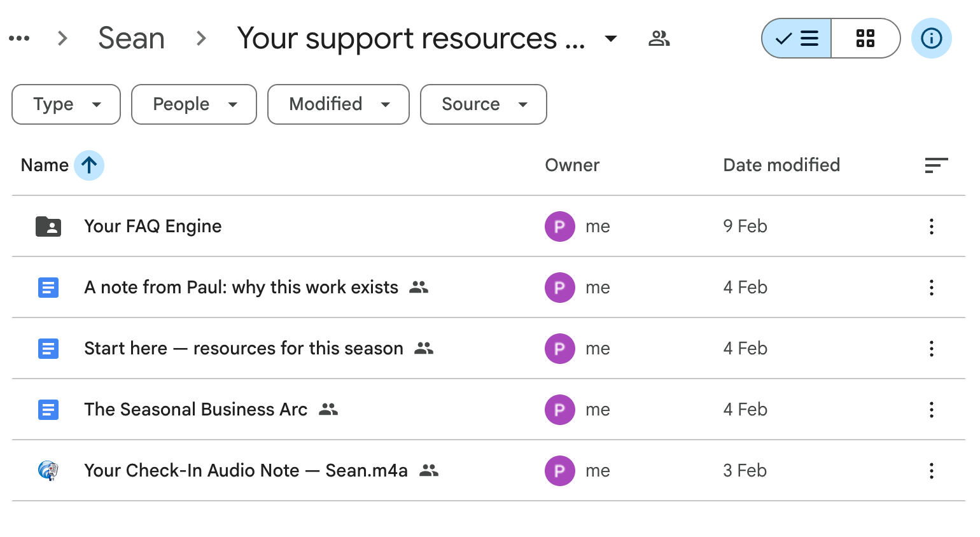Viewport: 980px width, 537px height.
Task: Expand the Source filter dropdown
Action: [484, 104]
